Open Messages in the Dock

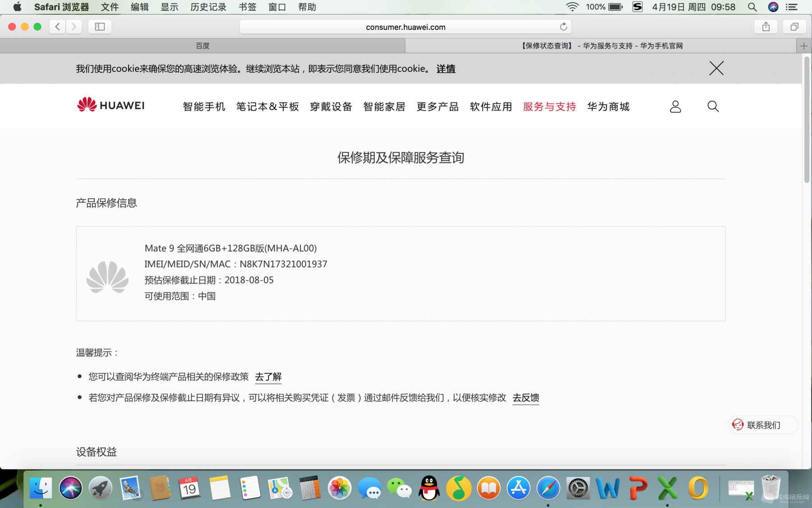pyautogui.click(x=369, y=488)
